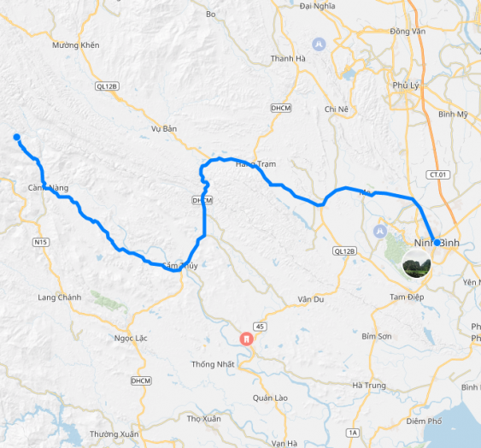Click the Mường Khến place label

click(x=76, y=45)
